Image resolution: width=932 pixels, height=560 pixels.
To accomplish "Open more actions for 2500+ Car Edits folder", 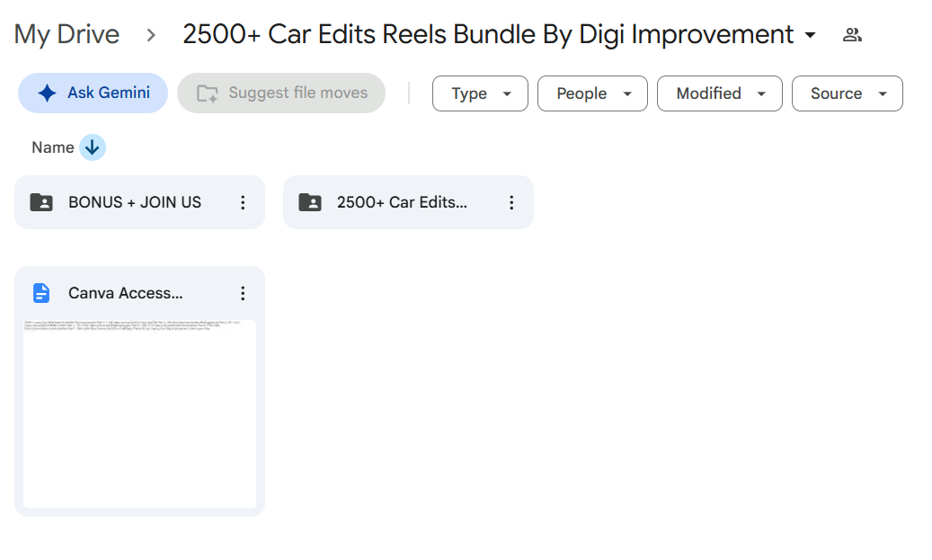I will click(x=511, y=203).
